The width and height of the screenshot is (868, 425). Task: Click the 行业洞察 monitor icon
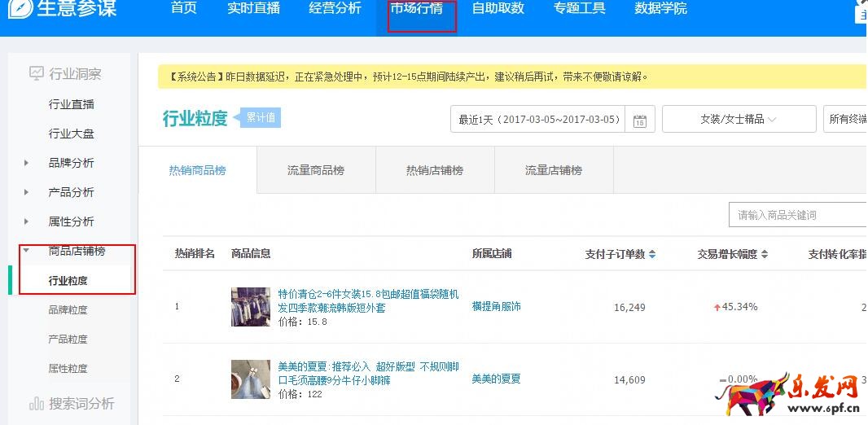click(37, 74)
